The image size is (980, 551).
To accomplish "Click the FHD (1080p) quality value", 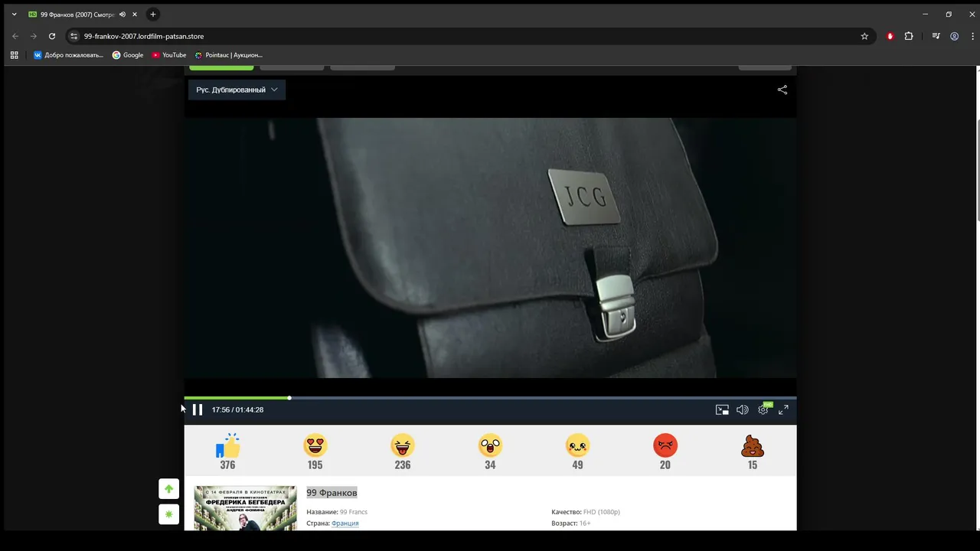I will 602,512.
